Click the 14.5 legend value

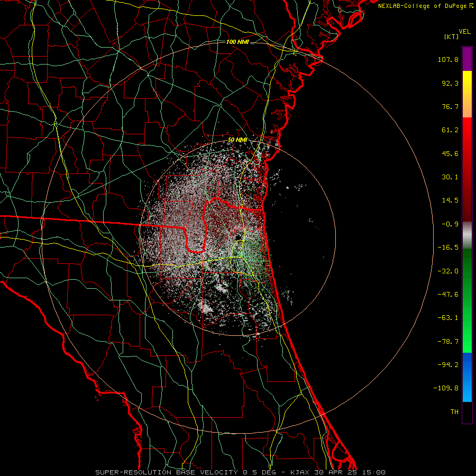(x=450, y=200)
